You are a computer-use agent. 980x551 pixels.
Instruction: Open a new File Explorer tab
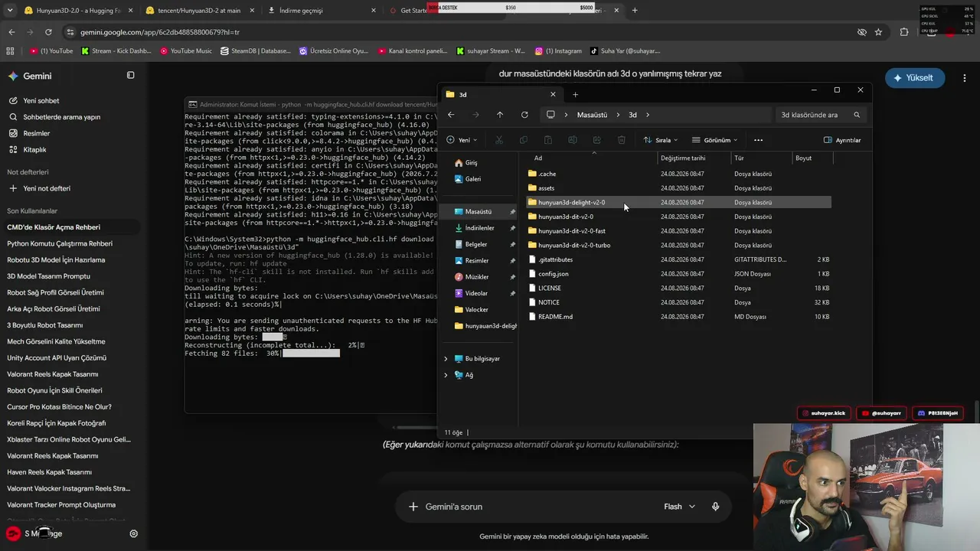575,95
